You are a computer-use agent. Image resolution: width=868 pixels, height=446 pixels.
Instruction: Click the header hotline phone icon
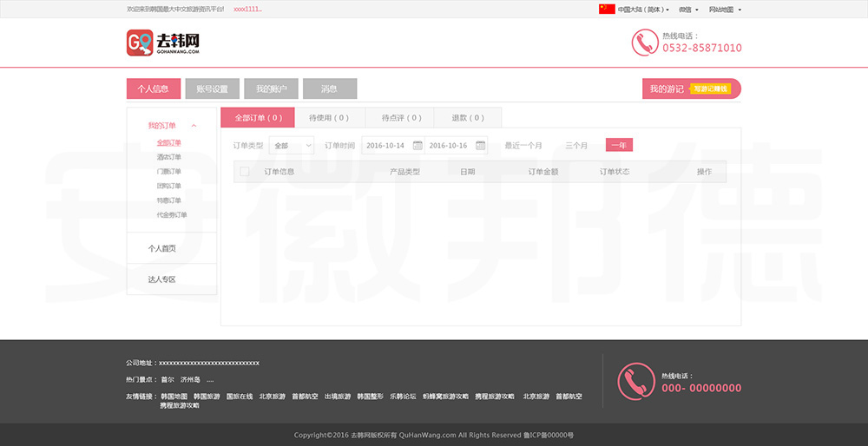(x=645, y=43)
